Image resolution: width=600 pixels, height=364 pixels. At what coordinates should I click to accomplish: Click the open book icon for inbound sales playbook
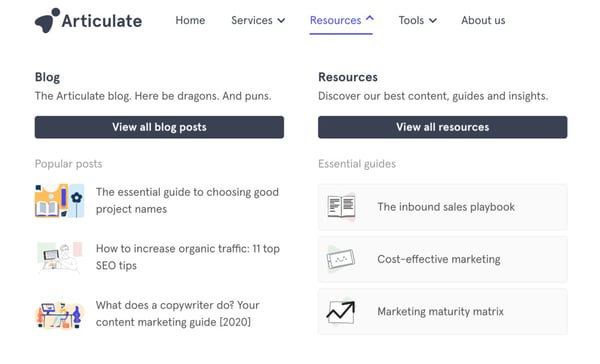coord(341,207)
